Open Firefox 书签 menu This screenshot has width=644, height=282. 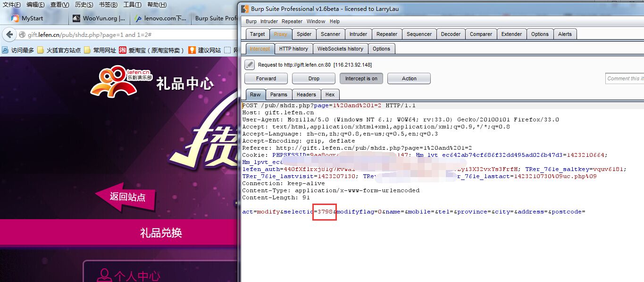pyautogui.click(x=109, y=5)
